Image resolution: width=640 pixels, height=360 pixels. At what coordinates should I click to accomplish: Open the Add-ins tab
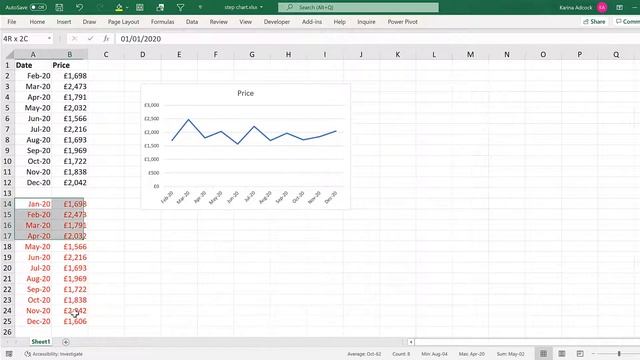[312, 22]
